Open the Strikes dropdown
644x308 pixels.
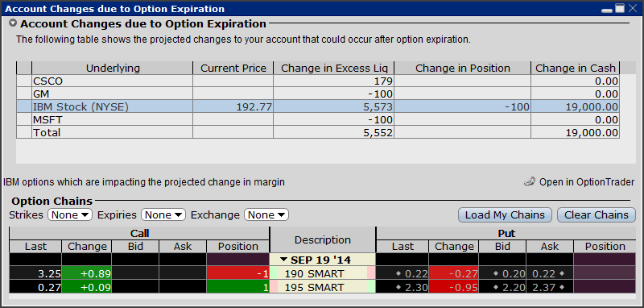point(70,214)
